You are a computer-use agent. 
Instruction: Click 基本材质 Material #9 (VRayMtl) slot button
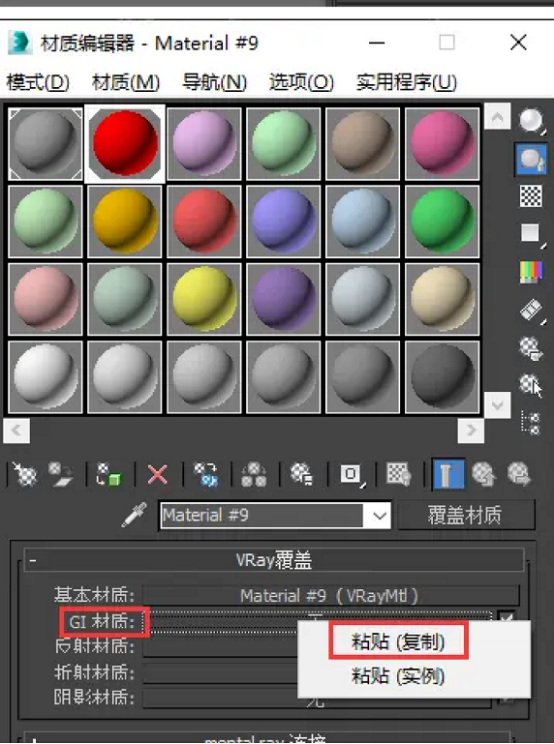pos(331,595)
